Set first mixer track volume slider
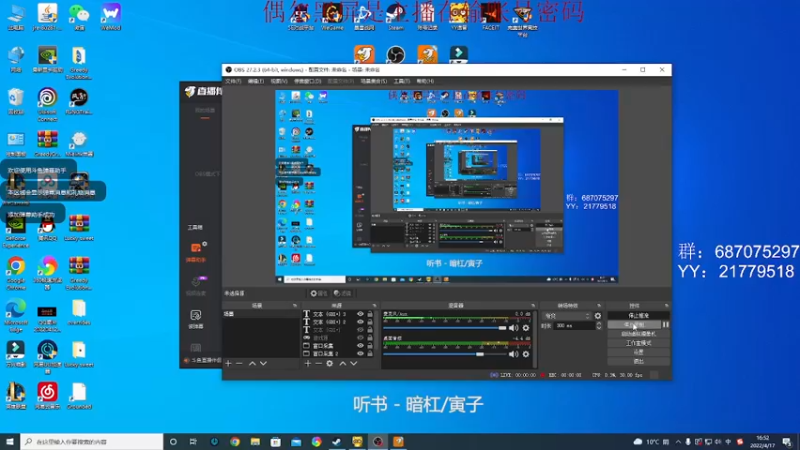This screenshot has height=450, width=800. pyautogui.click(x=445, y=328)
